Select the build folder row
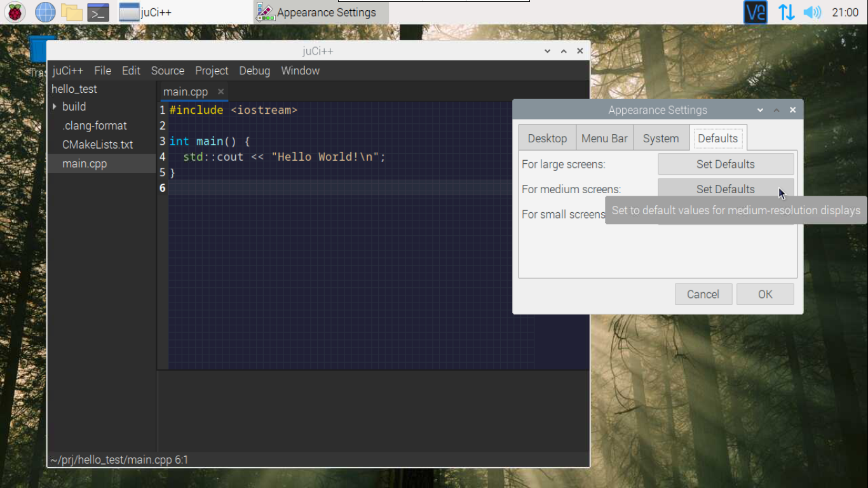 [x=102, y=107]
